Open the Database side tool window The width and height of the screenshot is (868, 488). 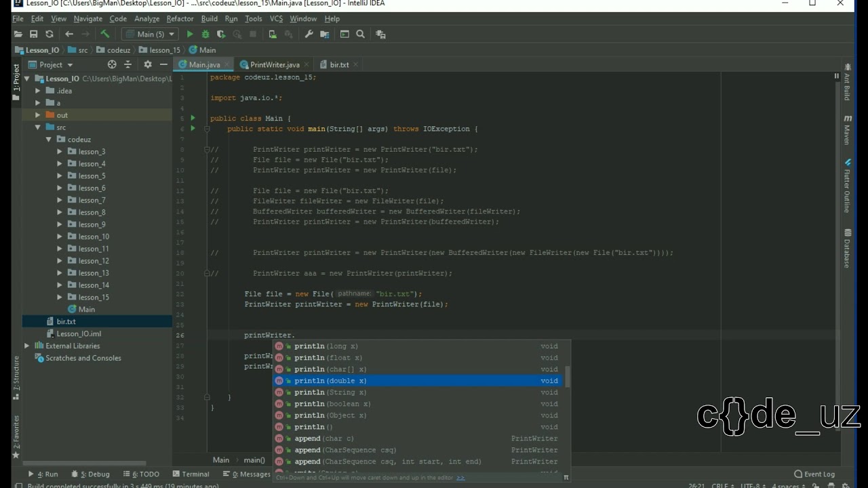click(847, 249)
